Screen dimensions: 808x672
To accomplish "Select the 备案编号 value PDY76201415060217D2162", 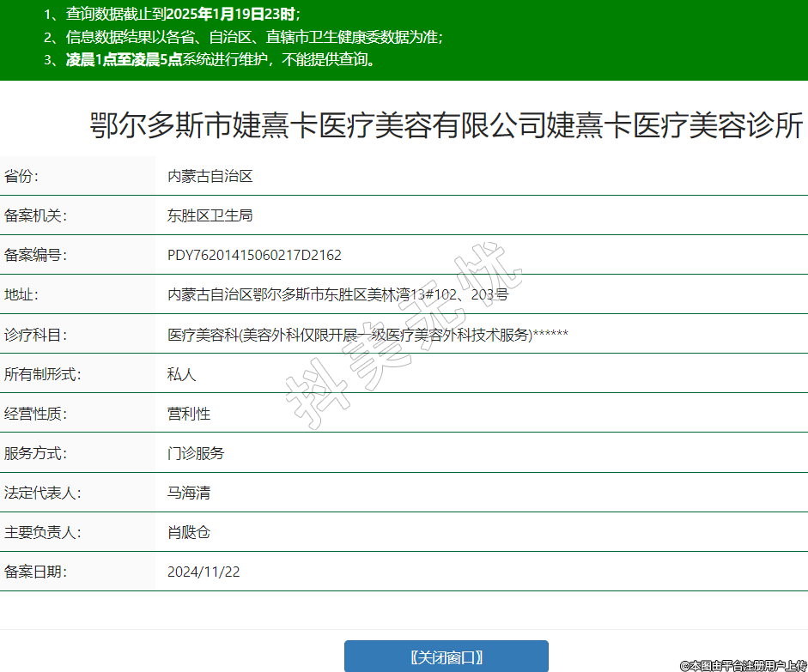I will [x=254, y=256].
